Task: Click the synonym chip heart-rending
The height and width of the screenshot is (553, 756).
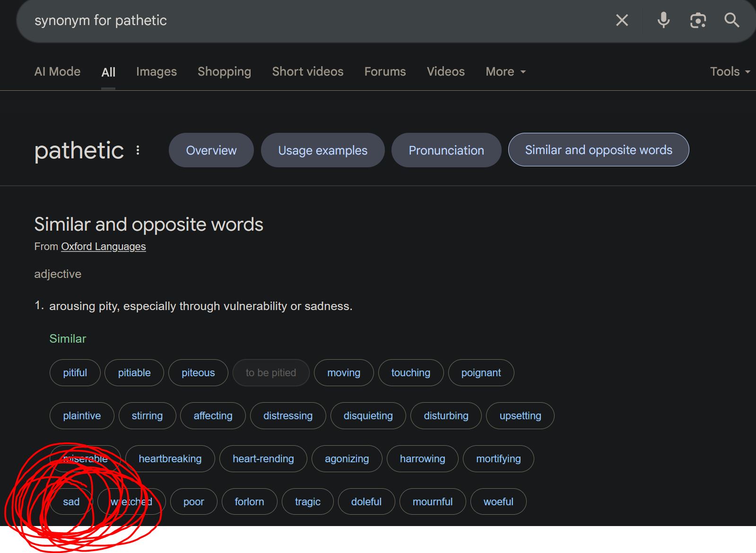Action: click(x=263, y=458)
